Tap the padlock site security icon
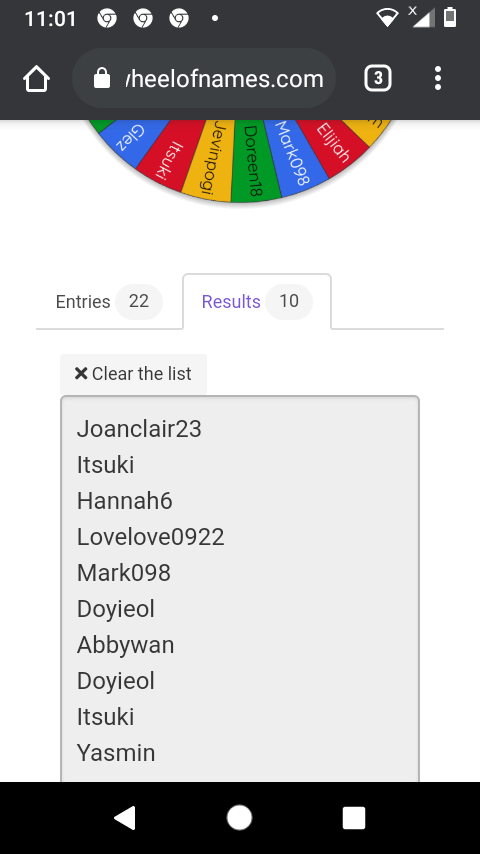Image resolution: width=480 pixels, height=854 pixels. click(102, 79)
